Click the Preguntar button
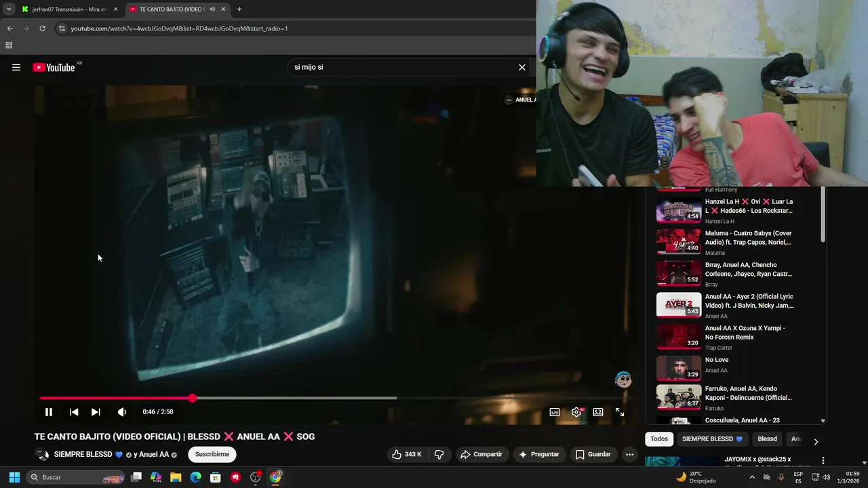 pos(538,454)
